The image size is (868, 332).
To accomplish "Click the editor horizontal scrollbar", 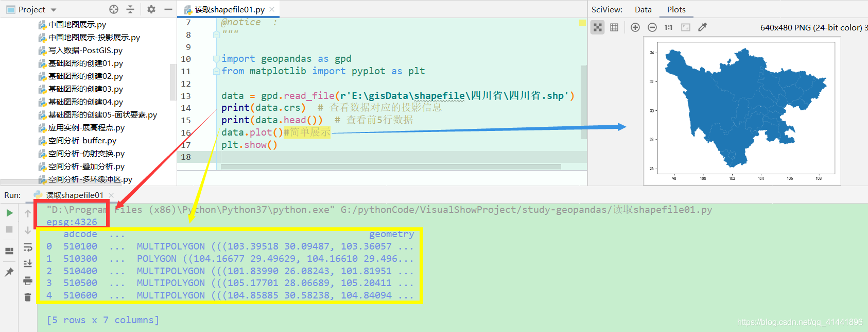I will tap(391, 167).
